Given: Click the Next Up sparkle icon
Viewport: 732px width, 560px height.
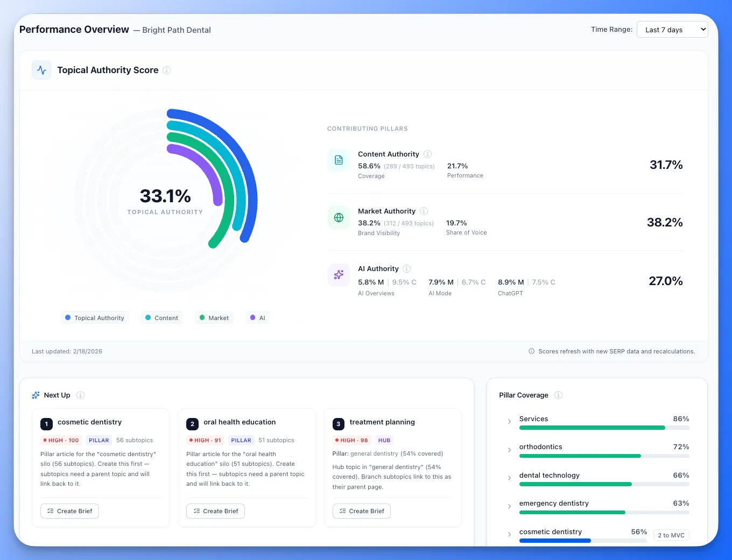Looking at the screenshot, I should coord(36,395).
